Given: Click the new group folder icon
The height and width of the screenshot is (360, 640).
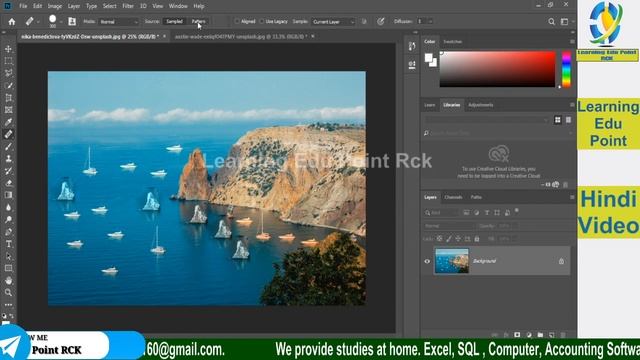Looking at the screenshot, I should coord(540,335).
